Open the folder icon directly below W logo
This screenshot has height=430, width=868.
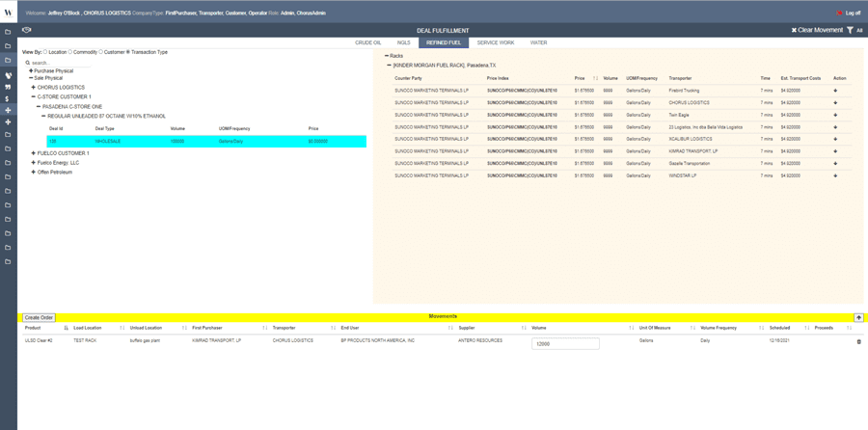[8, 32]
